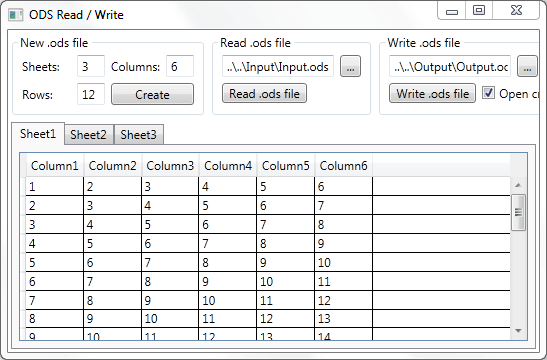This screenshot has width=547, height=360.
Task: Focus the Columns number field
Action: pyautogui.click(x=180, y=66)
